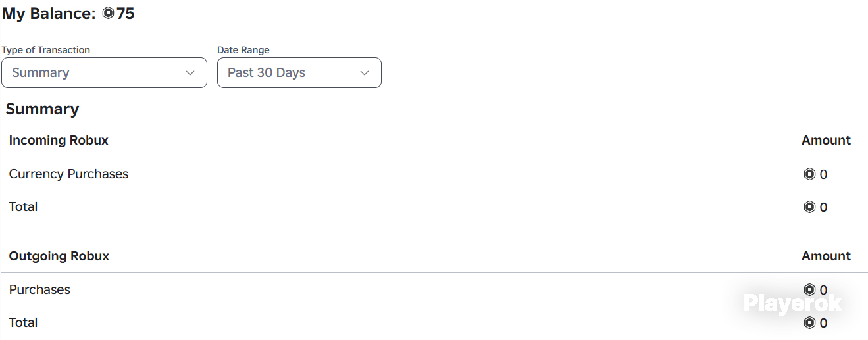Open the Date Range dropdown
868x340 pixels.
299,72
